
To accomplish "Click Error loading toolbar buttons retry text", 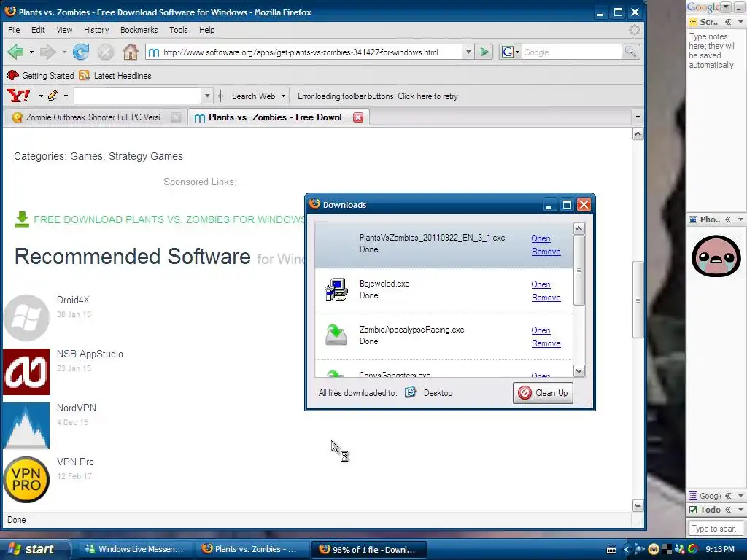I will (377, 96).
